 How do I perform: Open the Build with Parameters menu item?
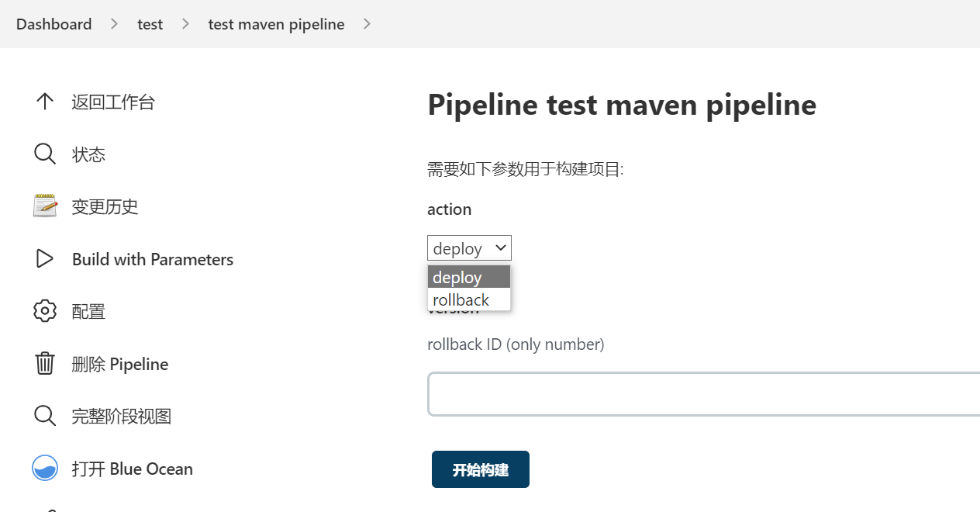[152, 259]
